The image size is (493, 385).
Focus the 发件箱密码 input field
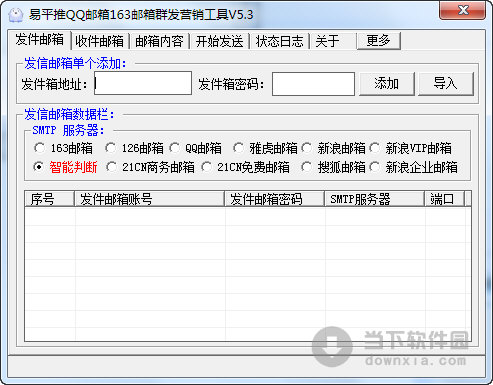(313, 84)
